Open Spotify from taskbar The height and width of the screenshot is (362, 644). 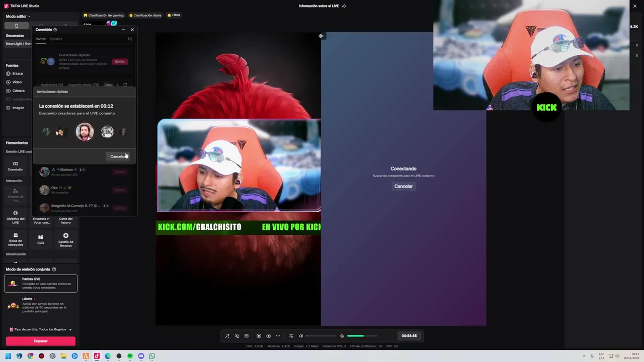click(x=130, y=356)
